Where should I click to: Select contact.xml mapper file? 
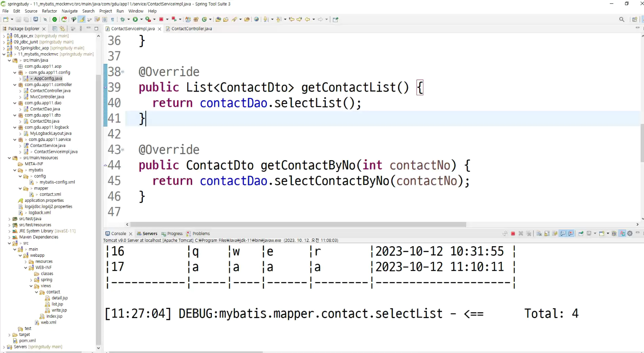click(x=50, y=195)
